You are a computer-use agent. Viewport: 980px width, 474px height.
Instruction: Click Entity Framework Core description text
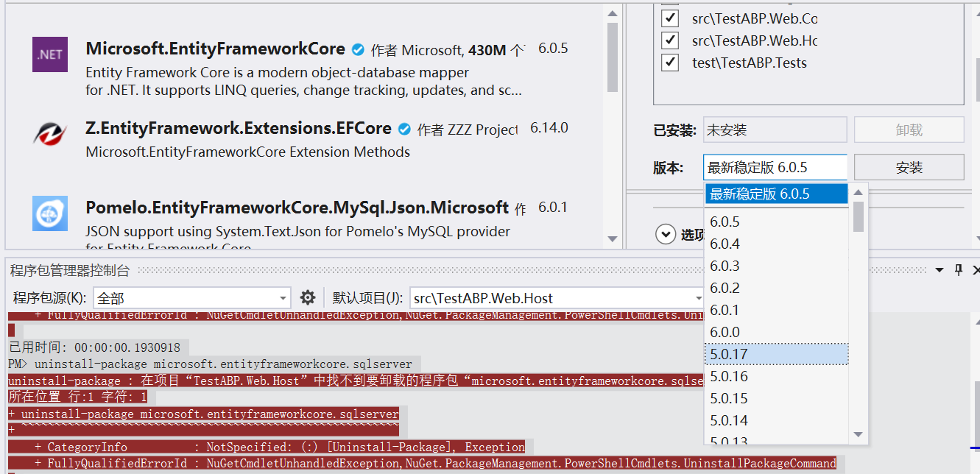point(303,82)
